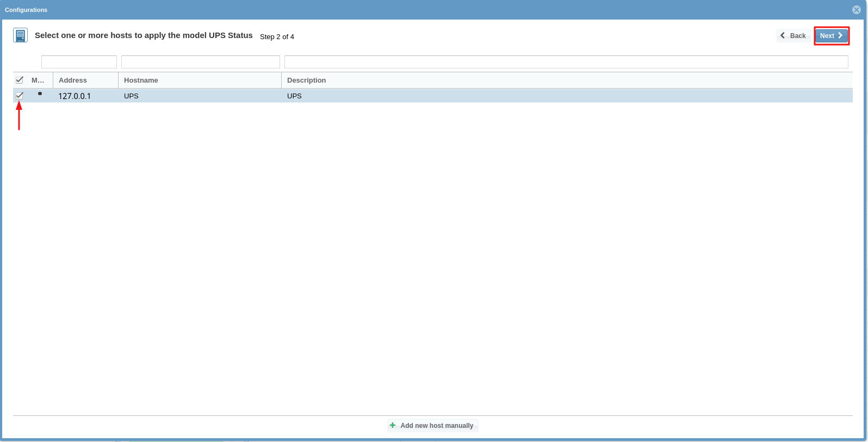Click the UPS cell under Hostname
Screen dimensions: 868x442
tap(131, 96)
